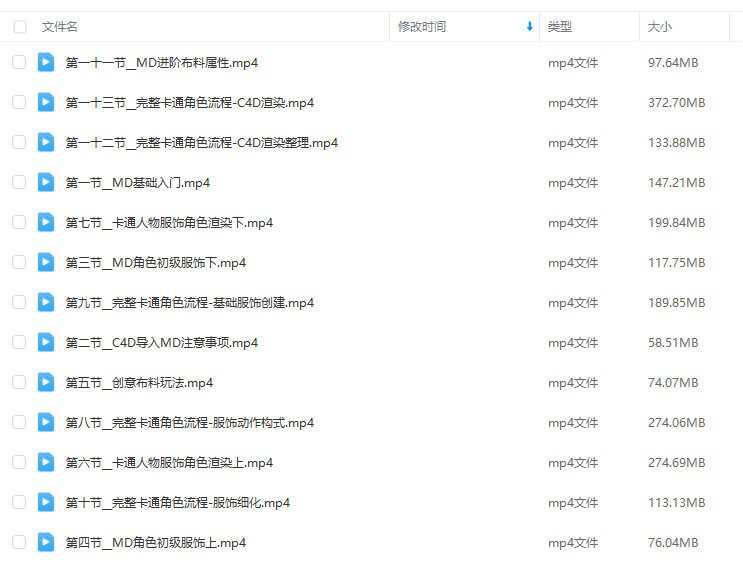This screenshot has width=743, height=582.
Task: Click the size value 113.13MB
Action: click(x=677, y=502)
